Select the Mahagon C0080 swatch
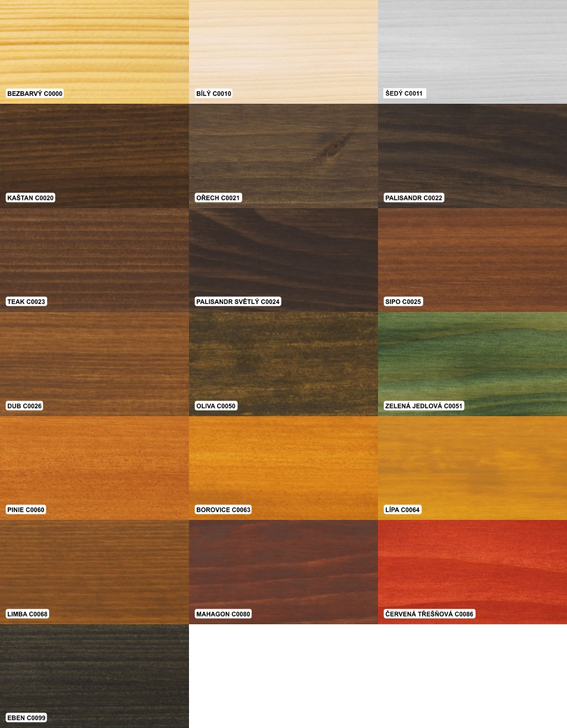This screenshot has width=567, height=728. 283,569
